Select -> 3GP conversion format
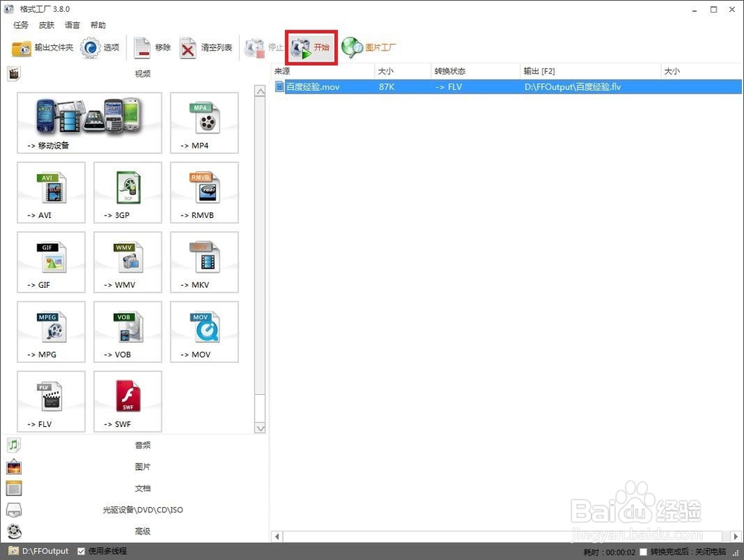The image size is (744, 560). click(x=128, y=193)
